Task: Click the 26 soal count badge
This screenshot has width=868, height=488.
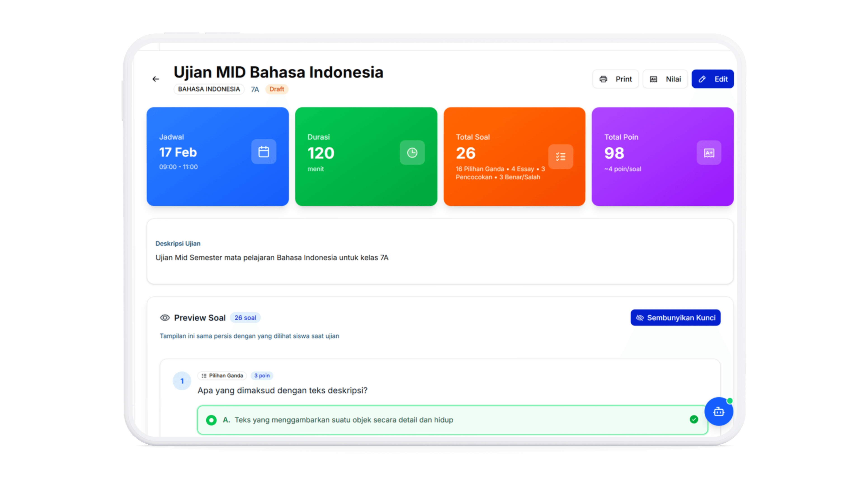Action: [245, 317]
